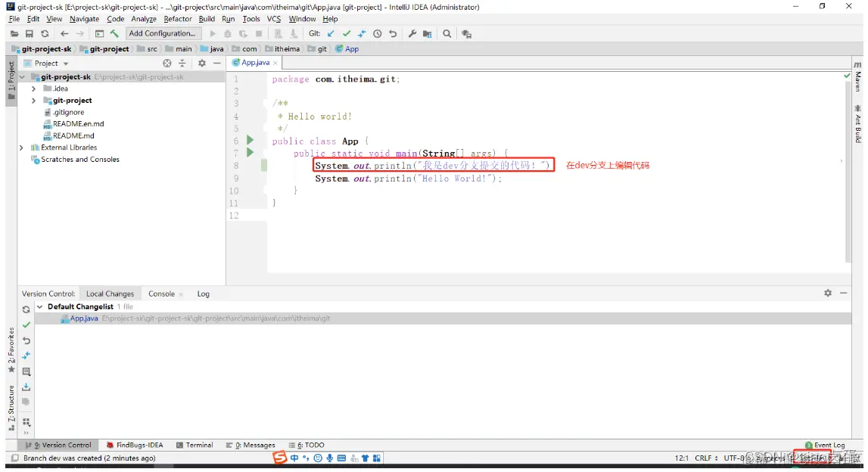Open the Event Log
This screenshot has height=472, width=868.
pos(825,445)
